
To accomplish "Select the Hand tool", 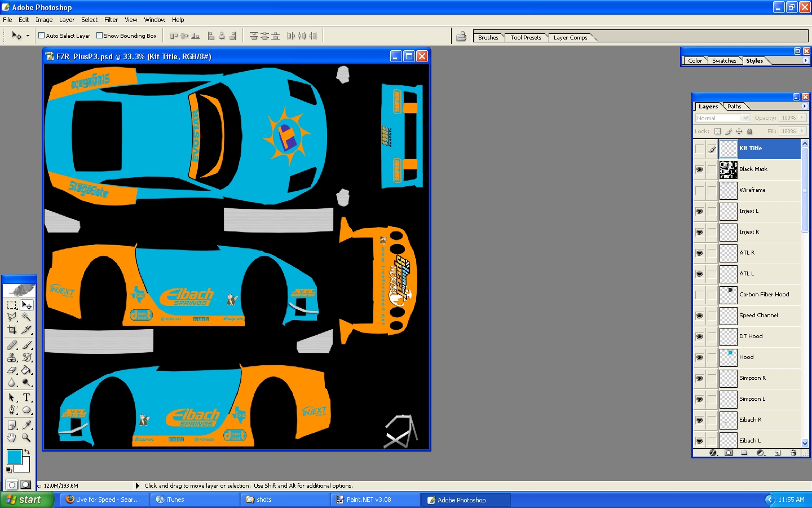I will pos(12,437).
